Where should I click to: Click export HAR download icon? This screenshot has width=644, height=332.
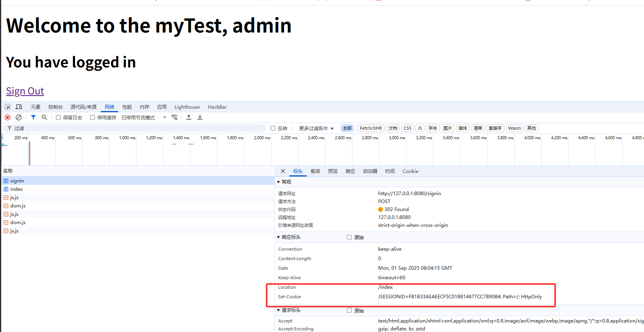200,117
